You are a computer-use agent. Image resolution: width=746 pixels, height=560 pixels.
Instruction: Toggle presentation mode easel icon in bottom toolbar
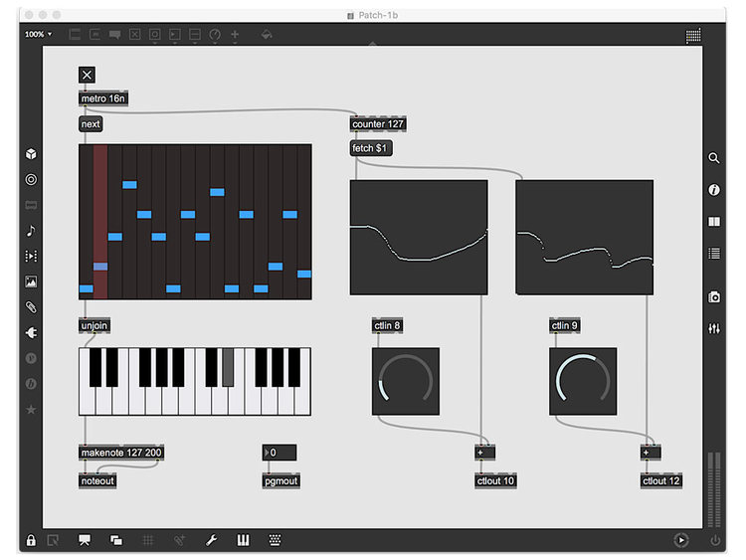pos(85,540)
